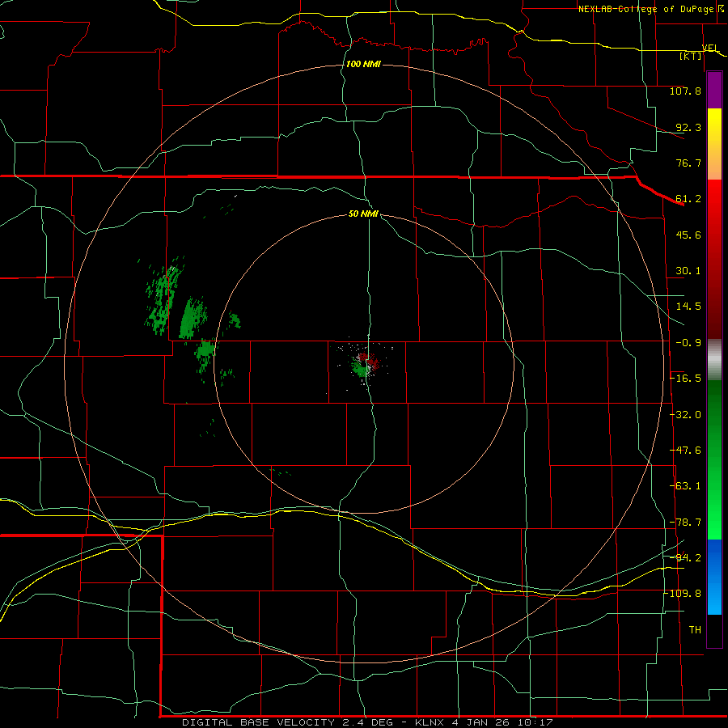Click the 100 NMI range ring label
The width and height of the screenshot is (728, 728).
coord(363,64)
